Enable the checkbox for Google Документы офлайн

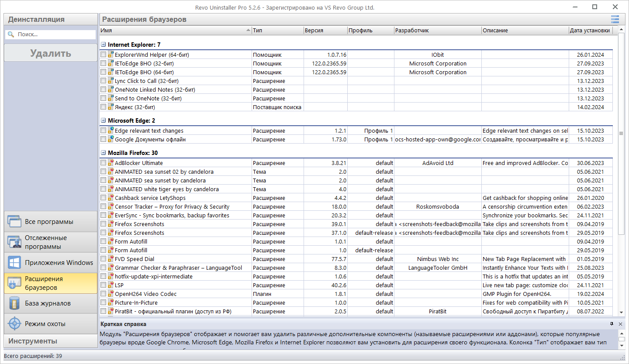[x=103, y=140]
